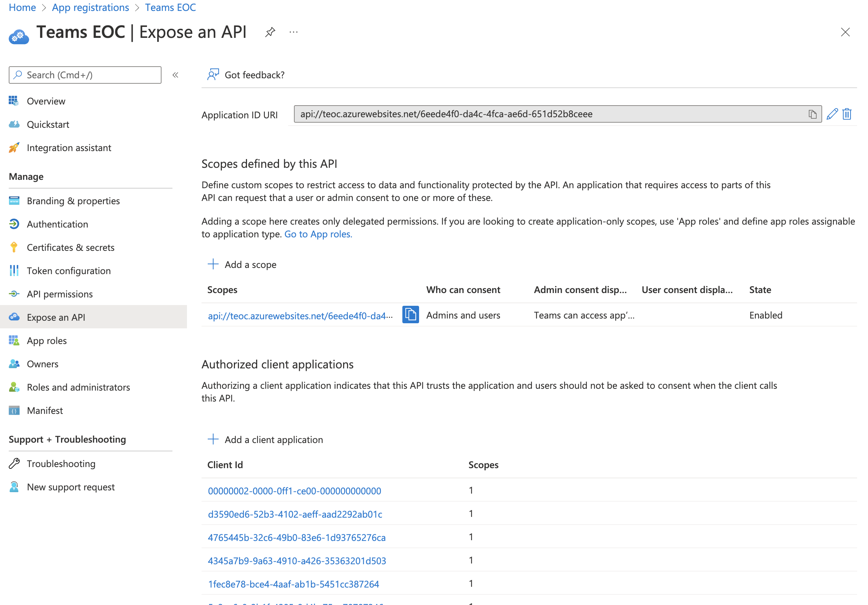
Task: Click the Manifest icon
Action: tap(14, 411)
